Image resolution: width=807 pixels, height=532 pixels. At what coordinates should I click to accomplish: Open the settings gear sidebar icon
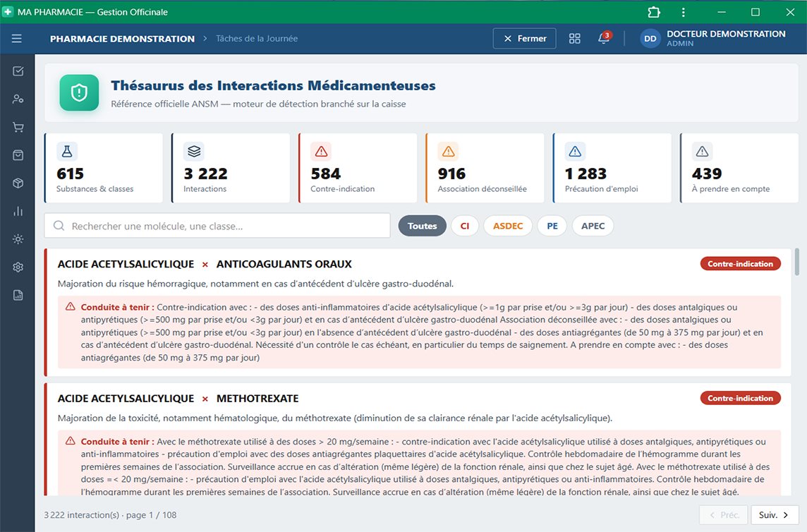click(18, 267)
